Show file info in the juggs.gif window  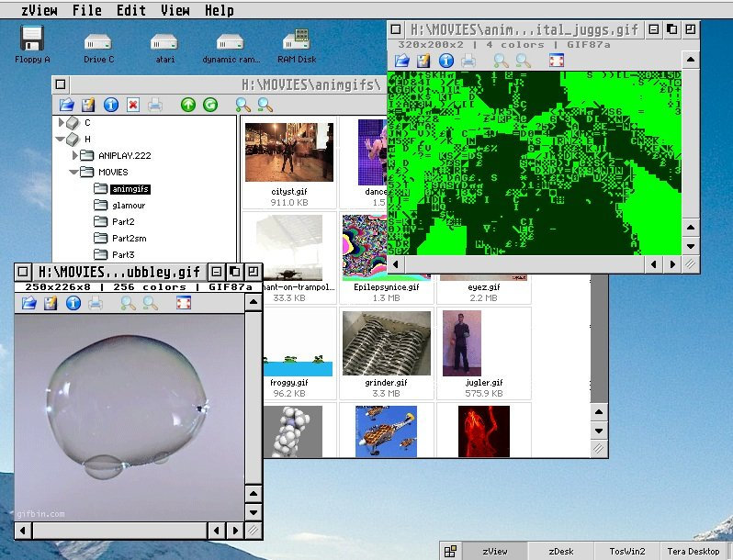coord(446,61)
